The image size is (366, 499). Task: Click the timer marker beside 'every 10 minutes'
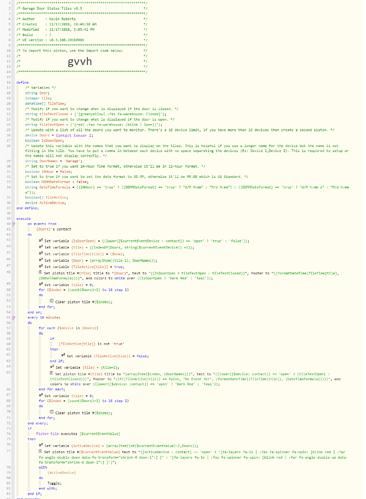[14, 318]
